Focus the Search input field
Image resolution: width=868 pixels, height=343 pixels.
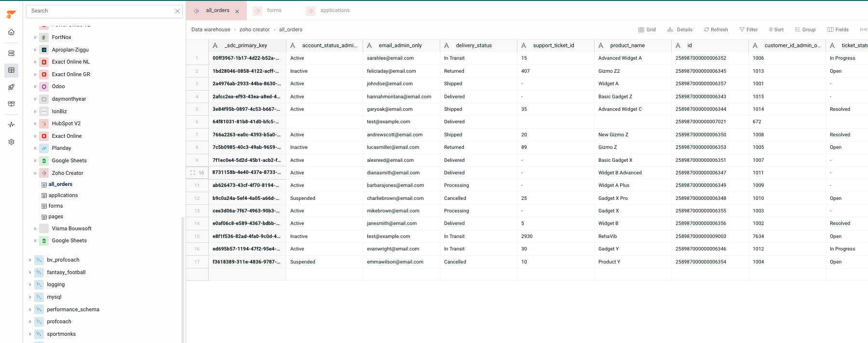(x=100, y=11)
